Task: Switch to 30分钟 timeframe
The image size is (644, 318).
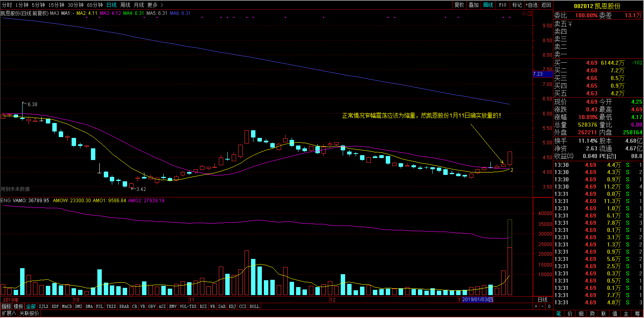Action: point(76,5)
